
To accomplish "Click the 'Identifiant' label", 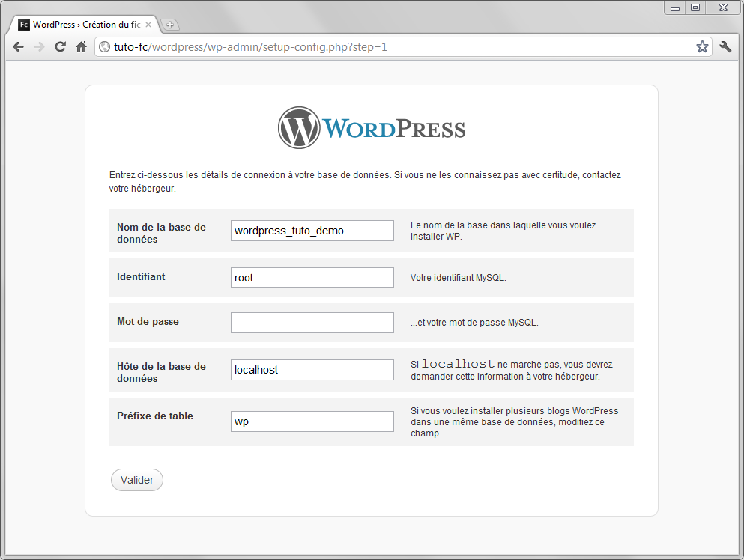I will coord(141,276).
